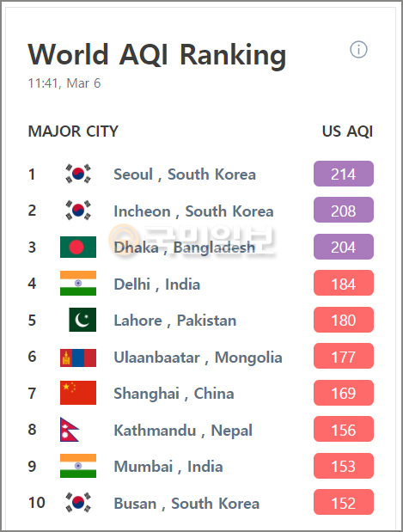Screen dimensions: 403x532
Task: Click the purple 214 AQI badge
Action: coord(344,174)
